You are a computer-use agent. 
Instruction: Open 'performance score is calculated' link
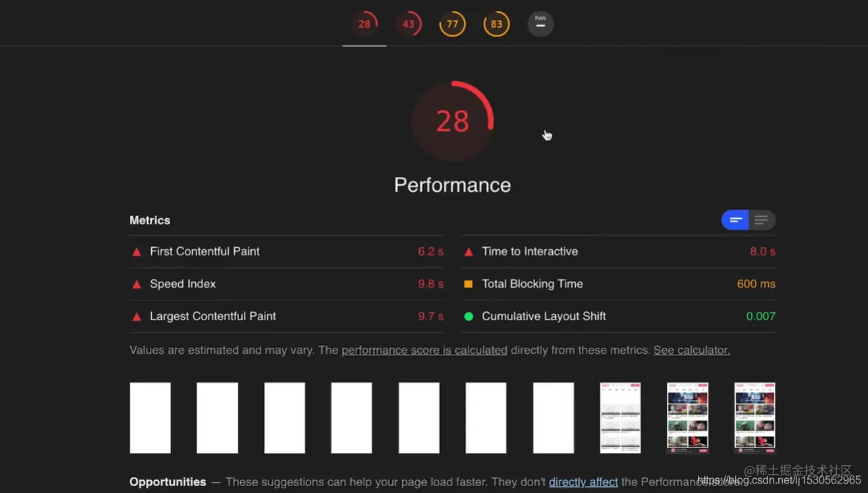(x=425, y=350)
